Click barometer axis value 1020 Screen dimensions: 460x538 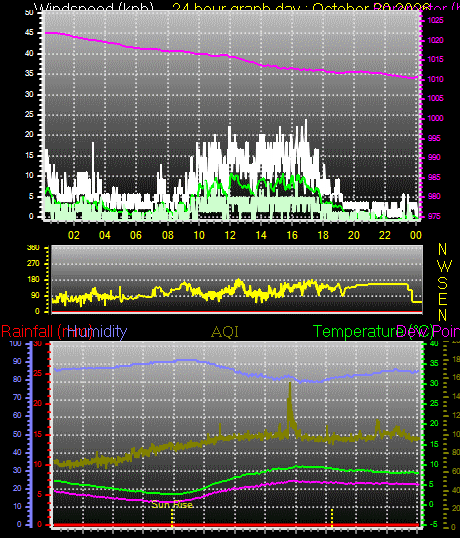pyautogui.click(x=436, y=40)
